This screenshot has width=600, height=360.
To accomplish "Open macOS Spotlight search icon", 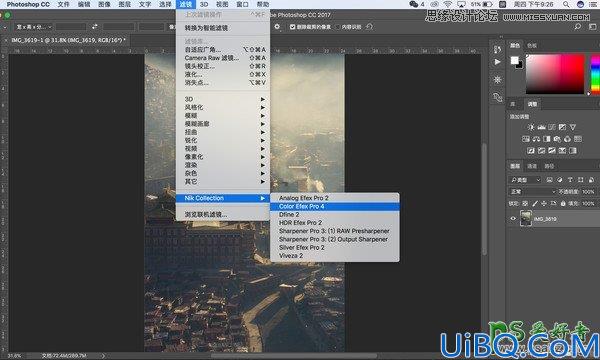I will pos(566,4).
